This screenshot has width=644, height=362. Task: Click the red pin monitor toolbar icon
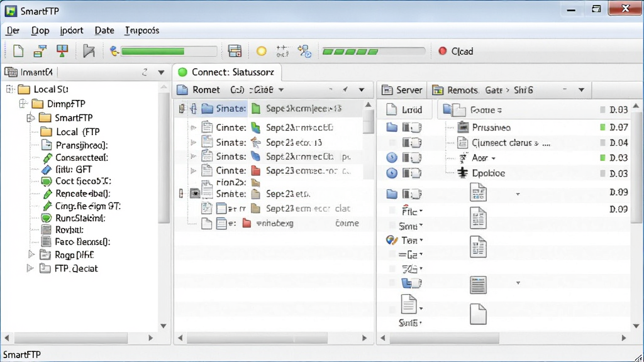[x=62, y=51]
